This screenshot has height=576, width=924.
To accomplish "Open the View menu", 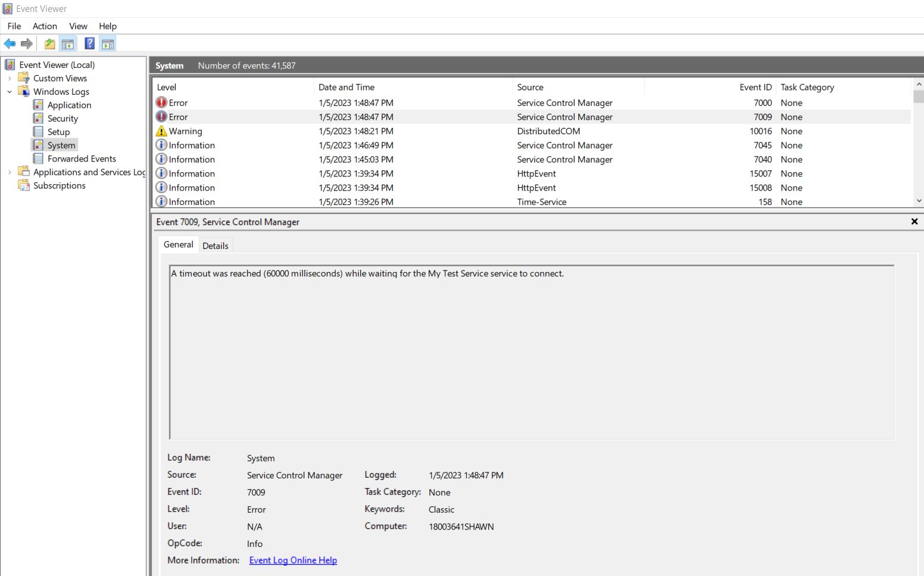I will [78, 26].
